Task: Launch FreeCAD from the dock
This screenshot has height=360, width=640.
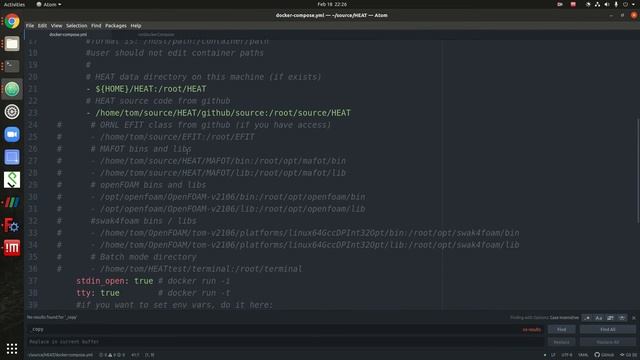Action: (12, 225)
